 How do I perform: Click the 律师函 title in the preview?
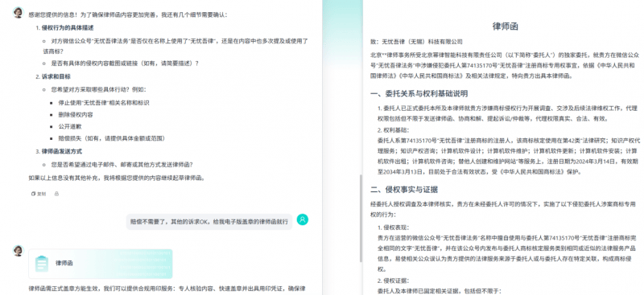pos(505,27)
